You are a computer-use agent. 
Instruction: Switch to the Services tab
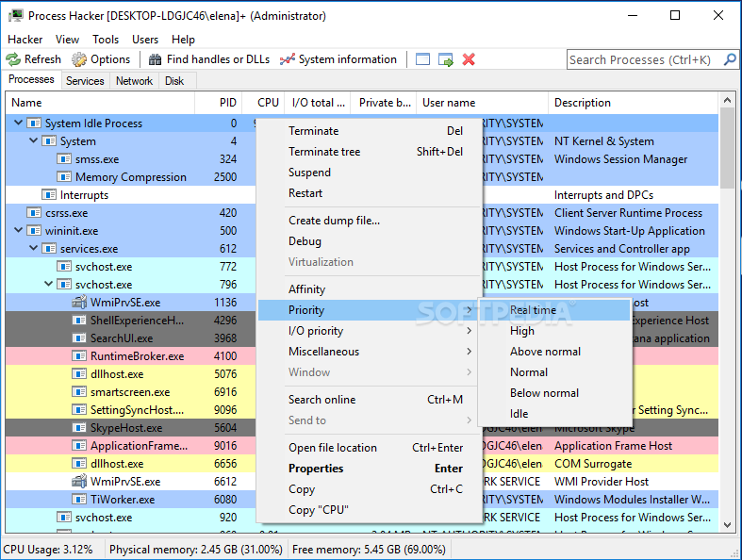[85, 81]
